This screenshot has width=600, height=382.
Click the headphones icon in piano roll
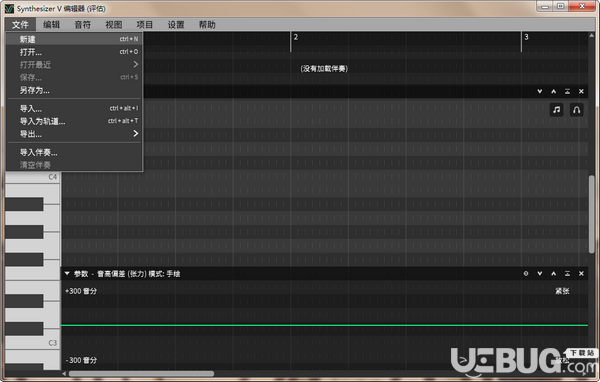(577, 110)
